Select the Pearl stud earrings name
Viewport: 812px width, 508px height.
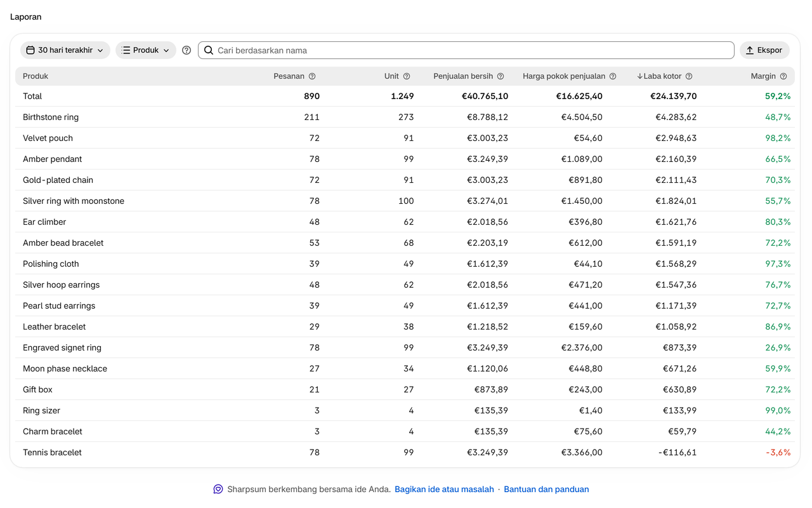click(x=59, y=305)
